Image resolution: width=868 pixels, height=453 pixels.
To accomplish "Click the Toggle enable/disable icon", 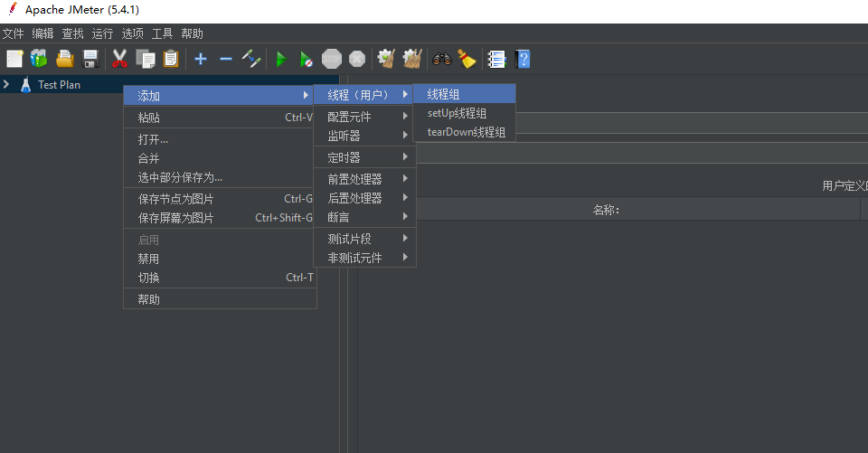I will pyautogui.click(x=251, y=59).
